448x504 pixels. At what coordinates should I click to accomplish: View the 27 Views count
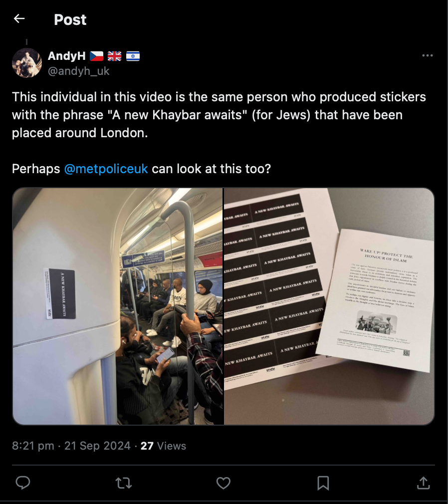pyautogui.click(x=163, y=446)
